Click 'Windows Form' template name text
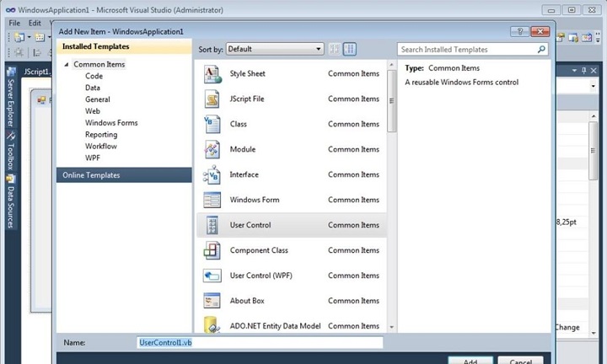The image size is (607, 364). pos(255,200)
